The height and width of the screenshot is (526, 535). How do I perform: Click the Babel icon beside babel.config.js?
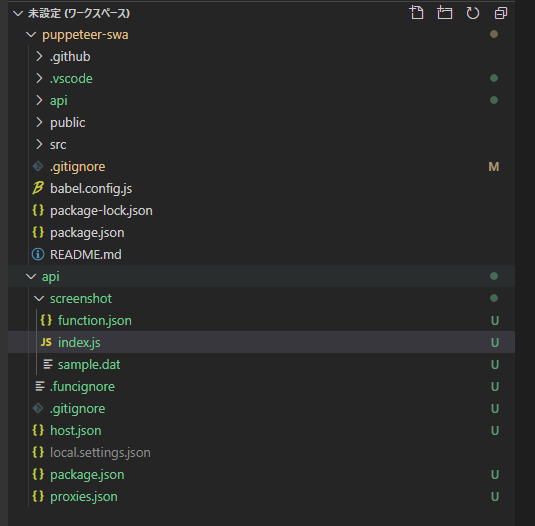(38, 188)
